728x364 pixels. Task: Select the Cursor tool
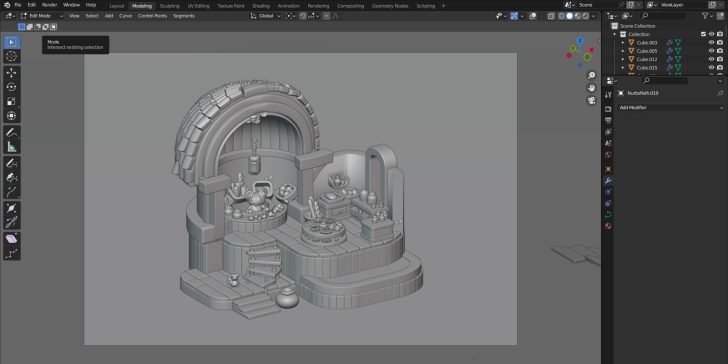[12, 57]
